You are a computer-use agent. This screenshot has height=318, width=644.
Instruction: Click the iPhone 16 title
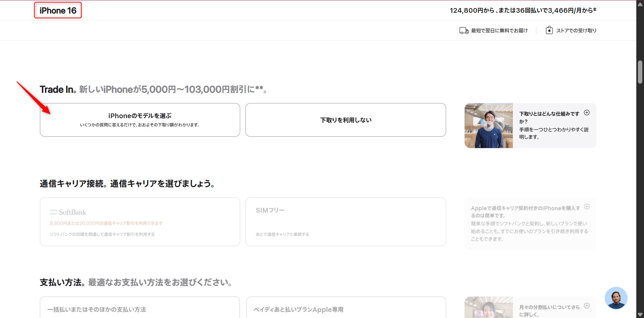58,10
